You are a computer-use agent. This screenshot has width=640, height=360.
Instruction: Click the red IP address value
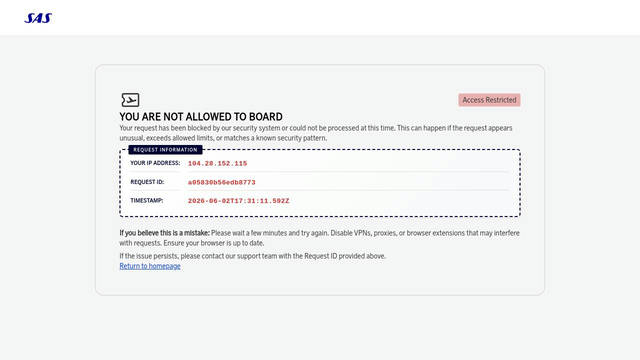[218, 163]
